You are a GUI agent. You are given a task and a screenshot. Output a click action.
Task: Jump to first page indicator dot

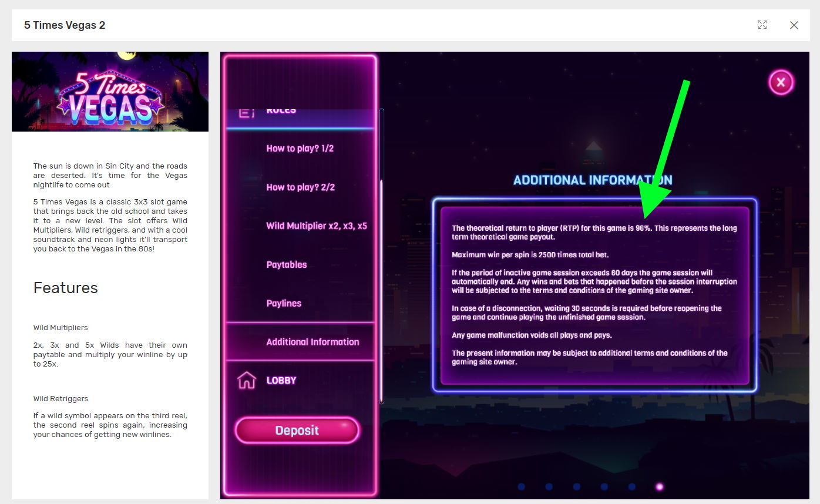521,486
